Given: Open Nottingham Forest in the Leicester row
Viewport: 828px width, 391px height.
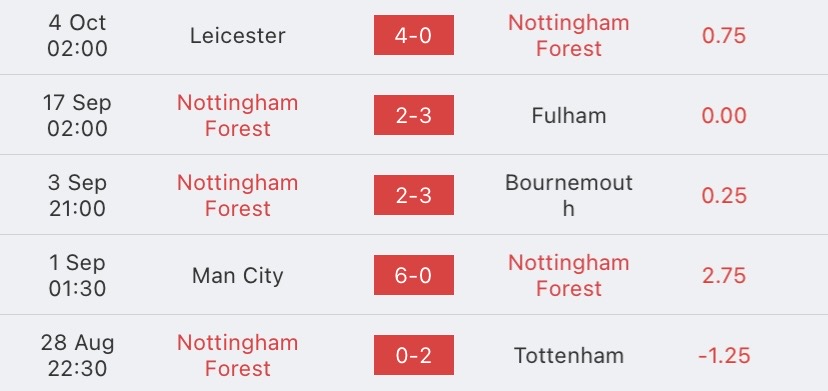Looking at the screenshot, I should [x=569, y=35].
